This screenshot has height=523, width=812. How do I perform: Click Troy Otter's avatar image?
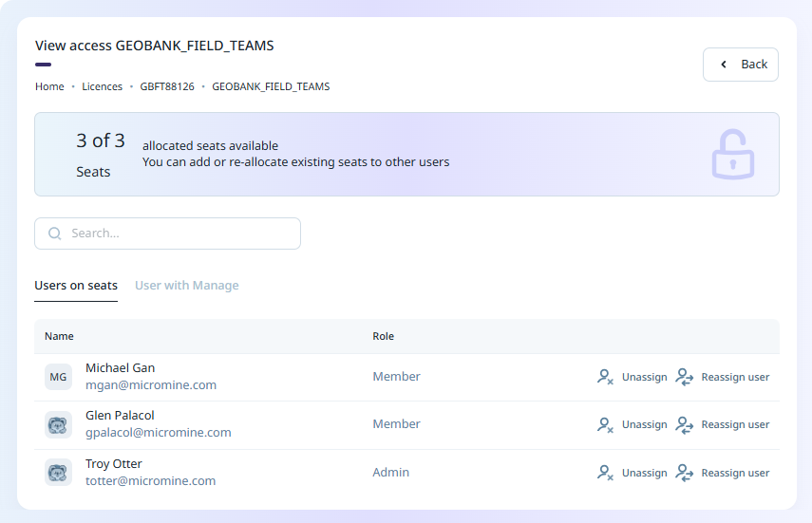(x=58, y=473)
